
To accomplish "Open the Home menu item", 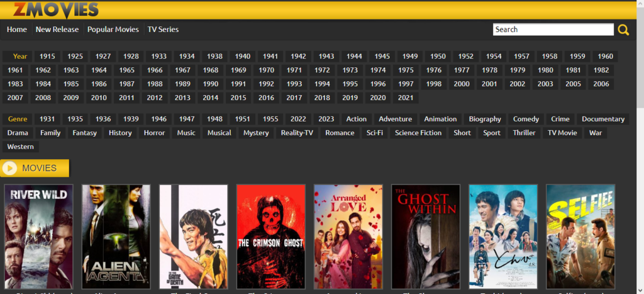I will pyautogui.click(x=17, y=30).
